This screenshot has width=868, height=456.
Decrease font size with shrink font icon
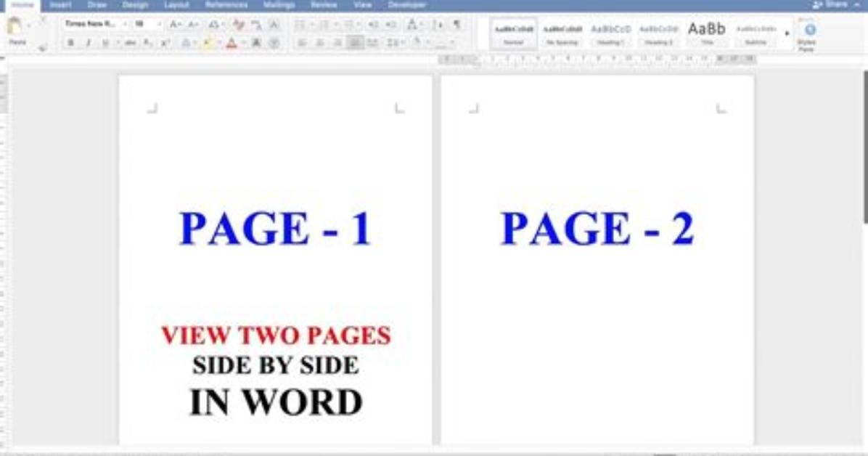click(x=192, y=25)
